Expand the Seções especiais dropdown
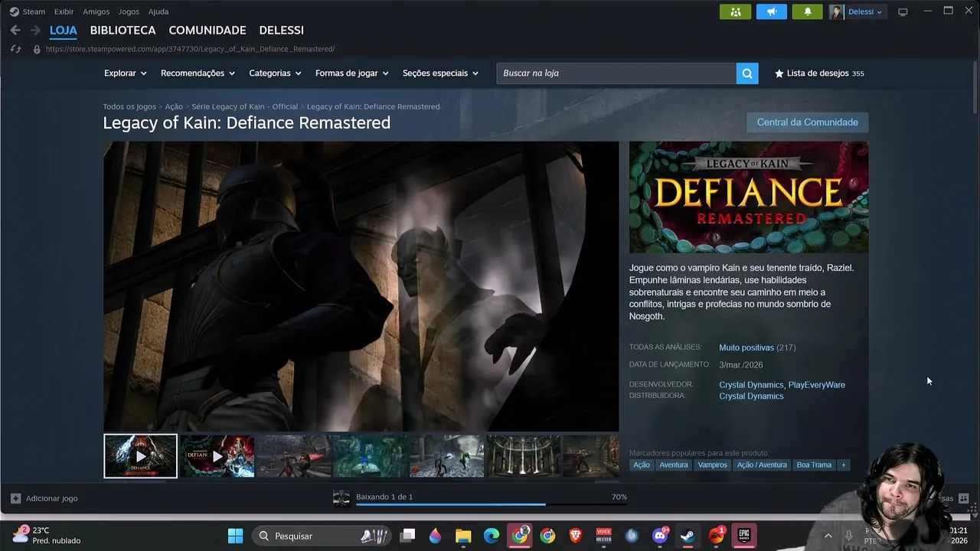 tap(440, 73)
